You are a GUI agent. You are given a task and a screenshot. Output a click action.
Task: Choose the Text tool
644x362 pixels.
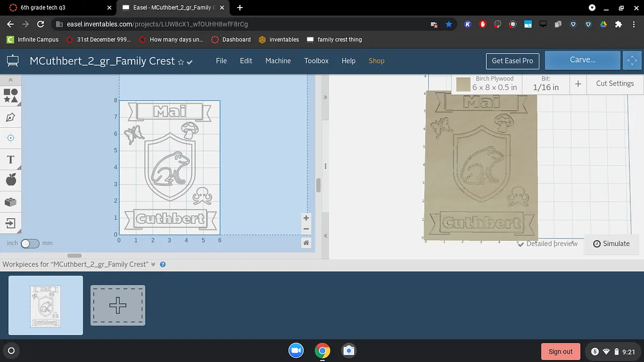11,159
